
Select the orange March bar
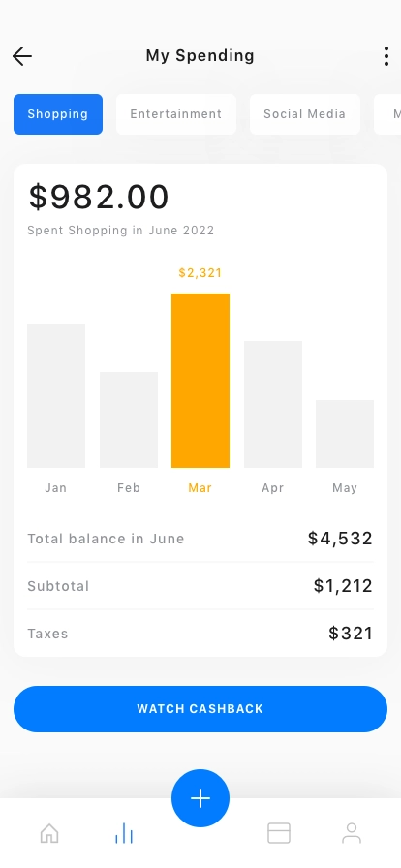click(200, 381)
